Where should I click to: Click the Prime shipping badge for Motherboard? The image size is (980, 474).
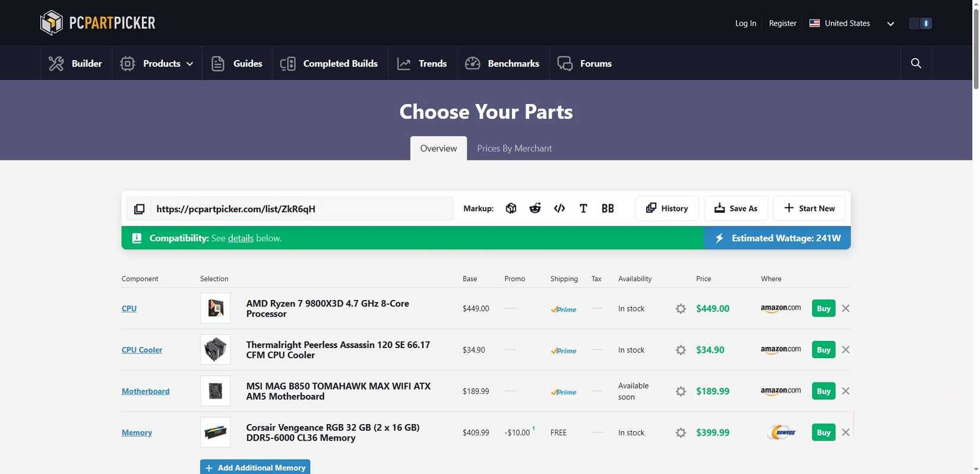pos(564,392)
